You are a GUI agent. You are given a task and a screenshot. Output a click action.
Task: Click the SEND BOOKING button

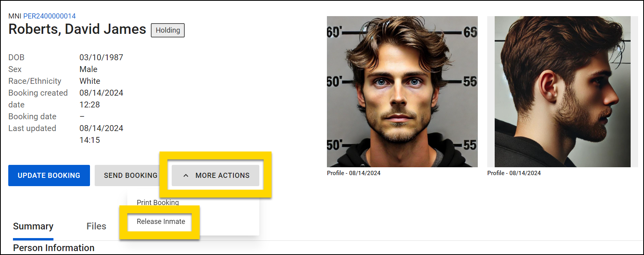tap(130, 176)
